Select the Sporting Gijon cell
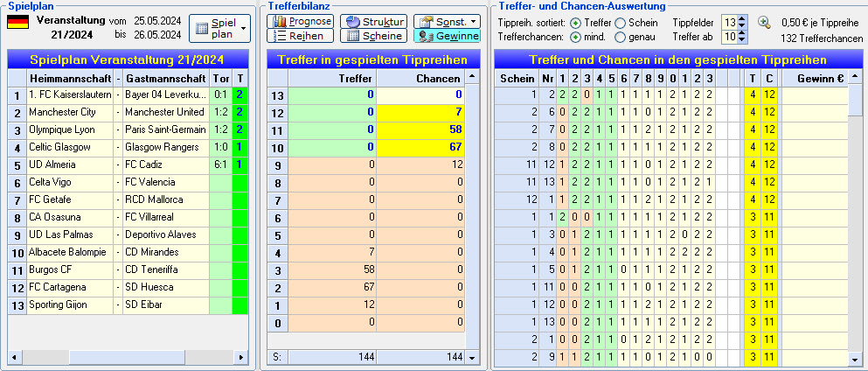868x371 pixels. (70, 304)
